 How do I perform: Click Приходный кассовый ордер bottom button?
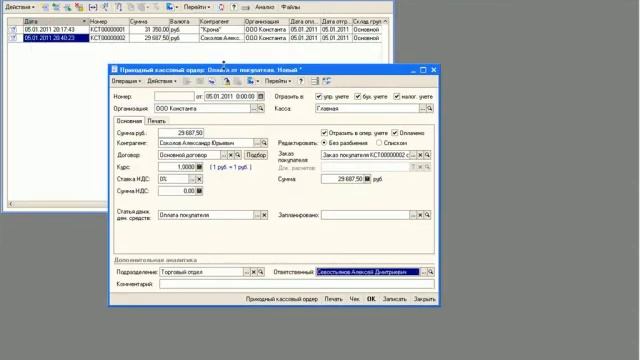click(x=282, y=299)
